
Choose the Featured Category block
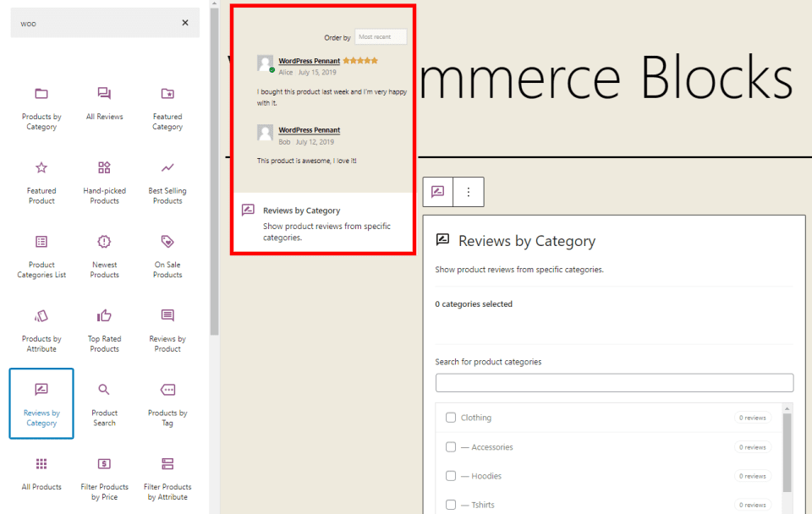[x=167, y=107]
